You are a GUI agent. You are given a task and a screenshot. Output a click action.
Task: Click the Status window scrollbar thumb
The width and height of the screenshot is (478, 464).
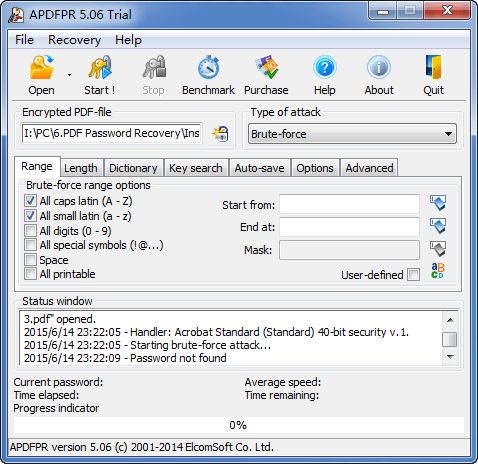(x=450, y=339)
